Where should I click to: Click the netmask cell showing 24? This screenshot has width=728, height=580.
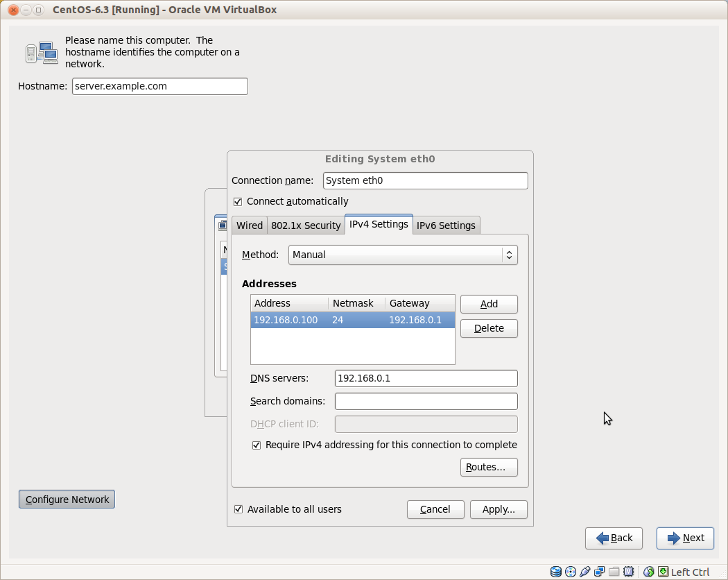pyautogui.click(x=356, y=321)
